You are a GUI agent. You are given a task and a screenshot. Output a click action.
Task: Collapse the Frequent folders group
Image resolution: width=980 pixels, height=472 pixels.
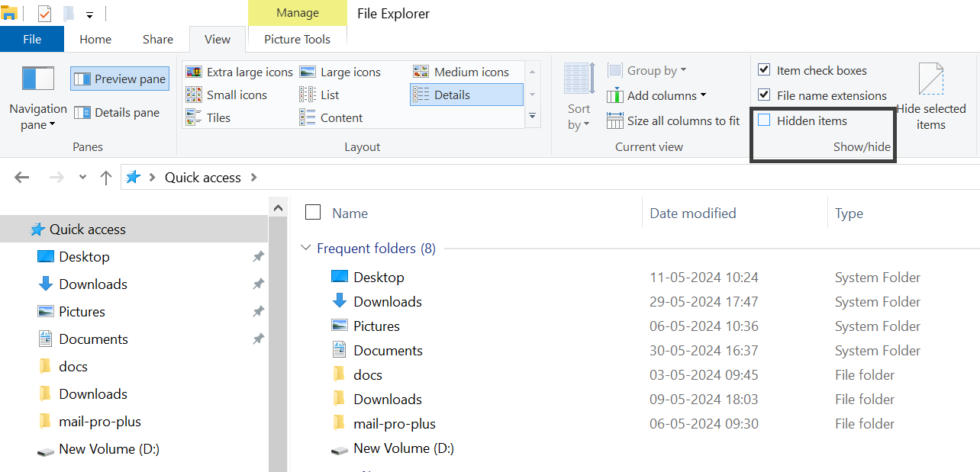[306, 249]
